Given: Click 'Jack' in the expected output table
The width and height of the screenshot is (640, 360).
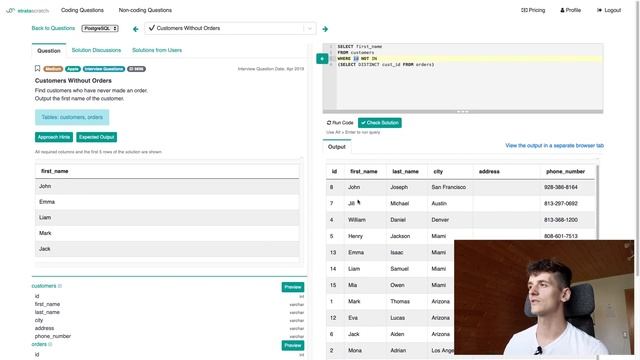Looking at the screenshot, I should 44,249.
